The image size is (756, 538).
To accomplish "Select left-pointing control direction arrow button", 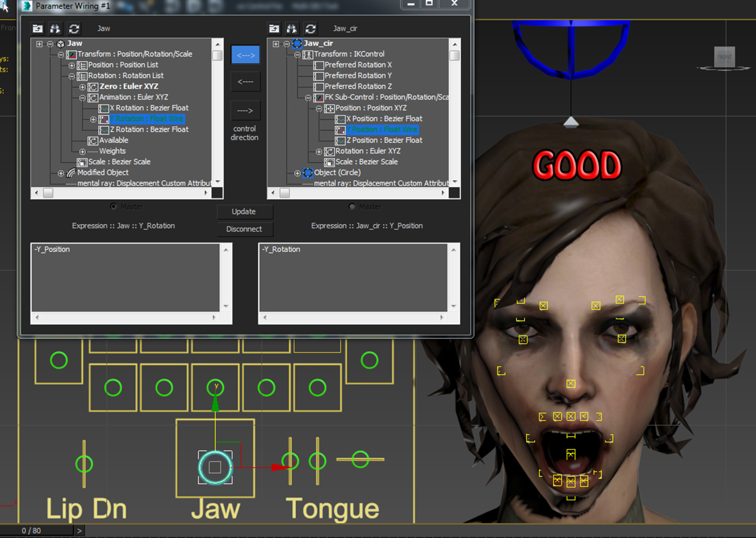I will (245, 82).
